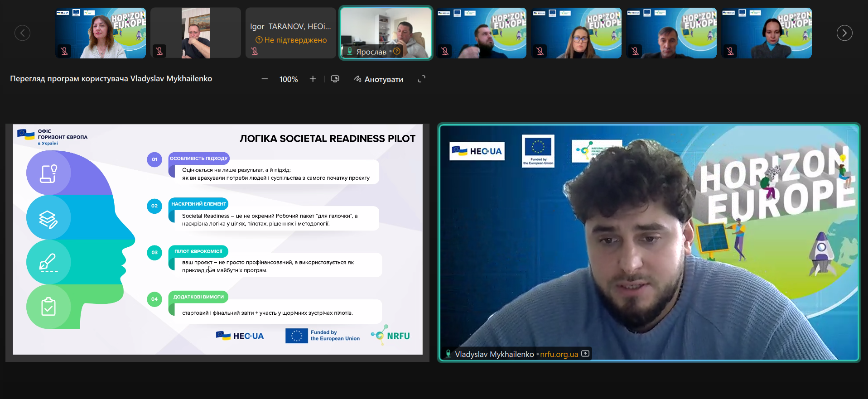Click muted mic icon on first participant tile
The width and height of the screenshot is (868, 399).
[64, 51]
